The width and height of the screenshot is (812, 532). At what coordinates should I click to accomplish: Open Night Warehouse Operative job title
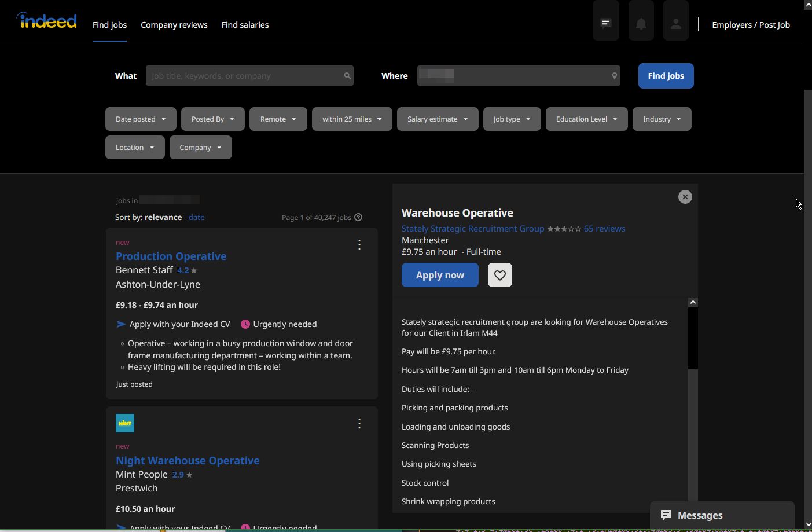(x=188, y=460)
